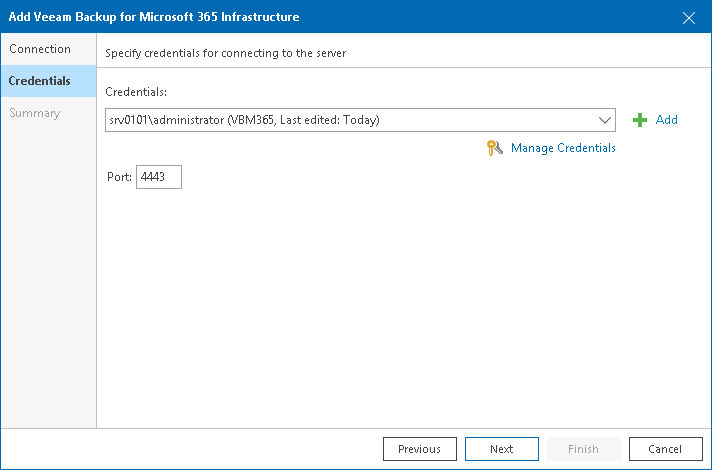
Task: Open the Manage Credentials link
Action: pos(563,148)
